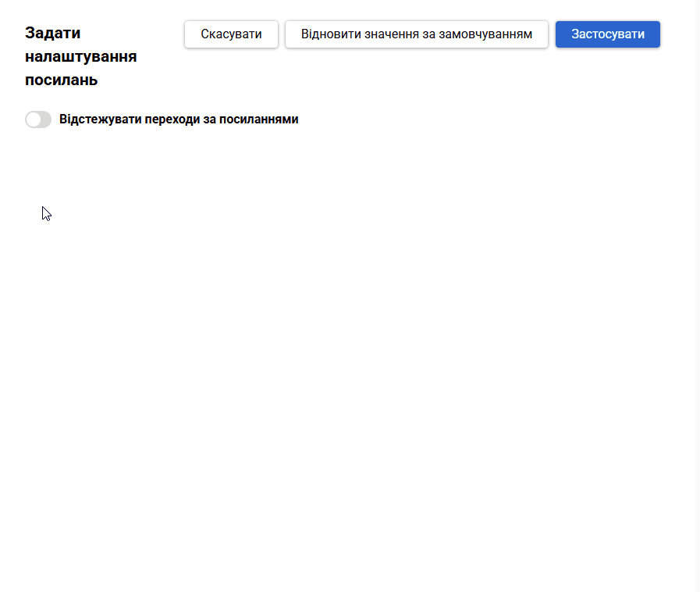The height and width of the screenshot is (592, 700).
Task: Restore defaults with Відновити значення за замовчуванням
Action: click(x=417, y=34)
